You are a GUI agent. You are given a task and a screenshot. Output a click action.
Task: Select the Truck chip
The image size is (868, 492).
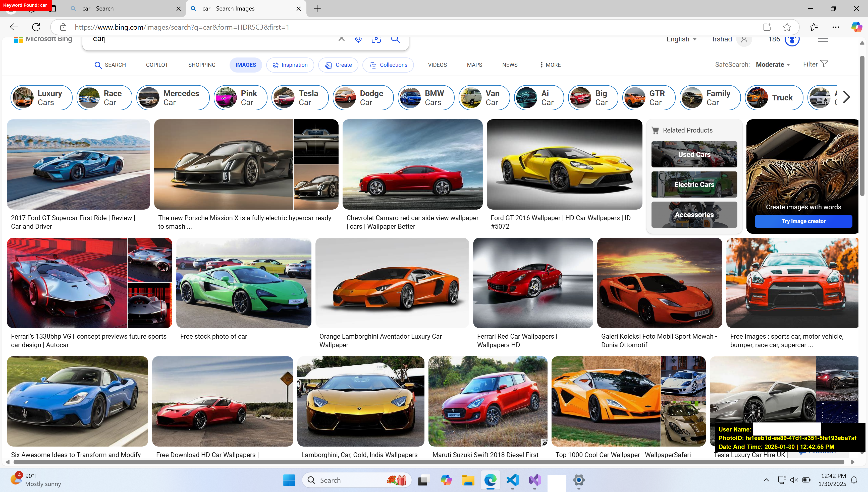[x=774, y=98]
